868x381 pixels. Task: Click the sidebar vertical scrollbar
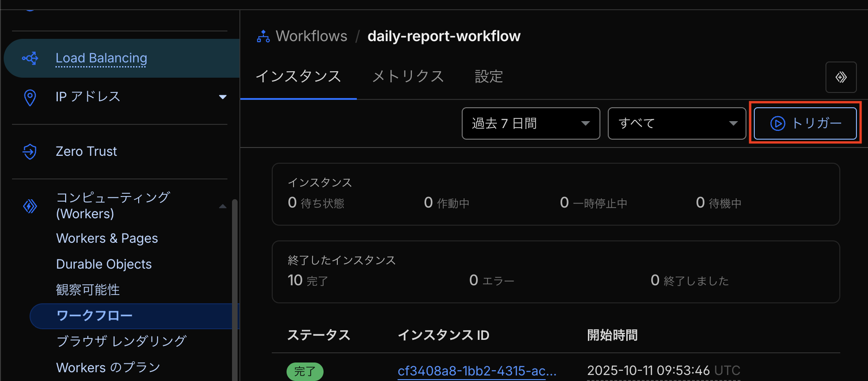[x=235, y=290]
